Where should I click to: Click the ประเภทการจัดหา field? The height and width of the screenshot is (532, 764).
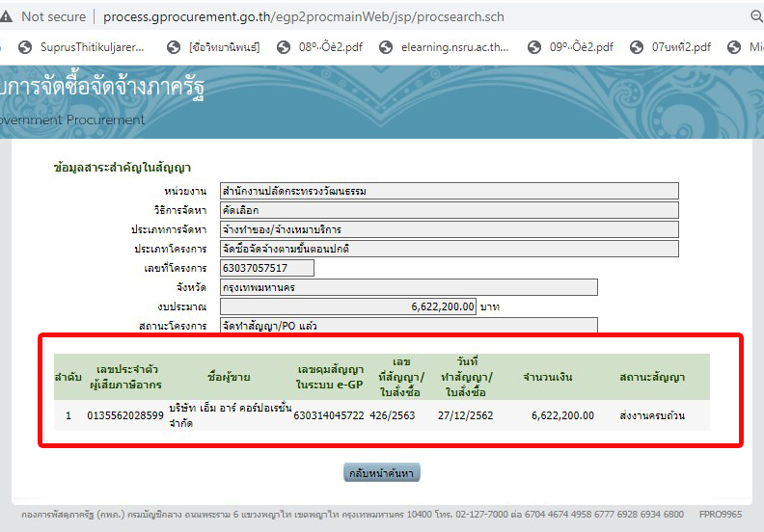coord(449,229)
